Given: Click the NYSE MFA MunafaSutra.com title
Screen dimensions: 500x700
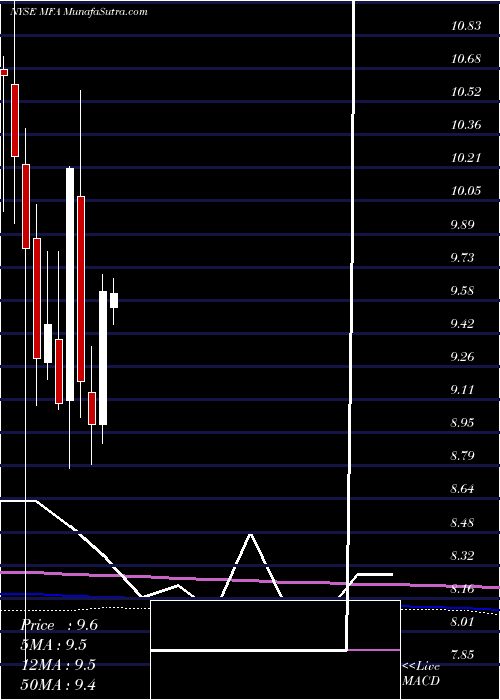Looking at the screenshot, I should coord(79,12).
